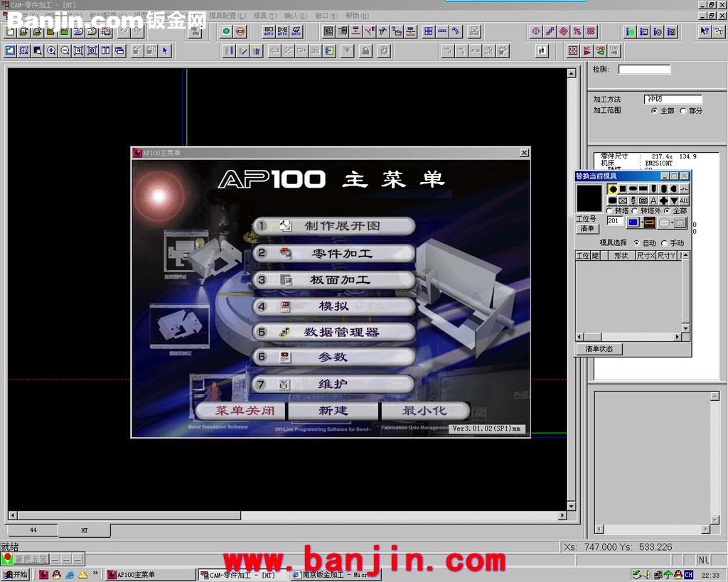Click 模拟 menu button

[x=333, y=306]
